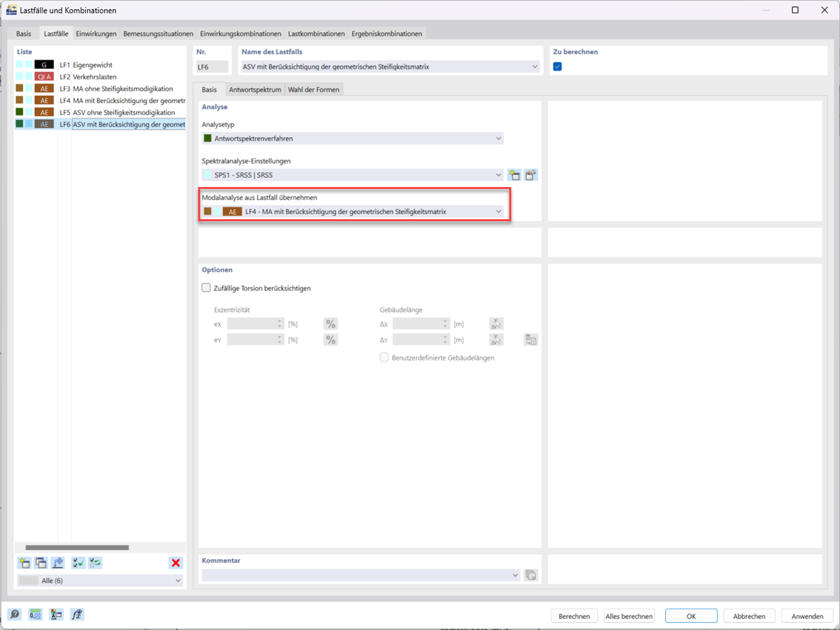Image resolution: width=840 pixels, height=630 pixels.
Task: Click the Nr. field showing LF6
Action: click(213, 67)
